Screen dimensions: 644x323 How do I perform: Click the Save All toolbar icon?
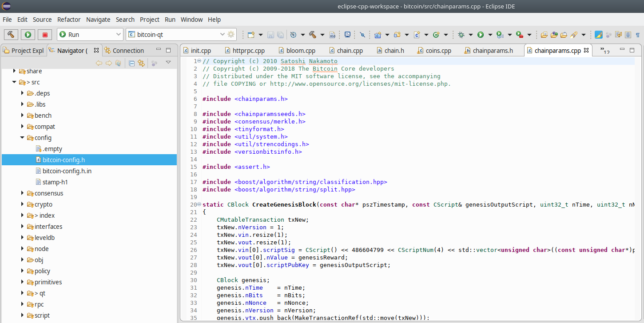pos(280,34)
